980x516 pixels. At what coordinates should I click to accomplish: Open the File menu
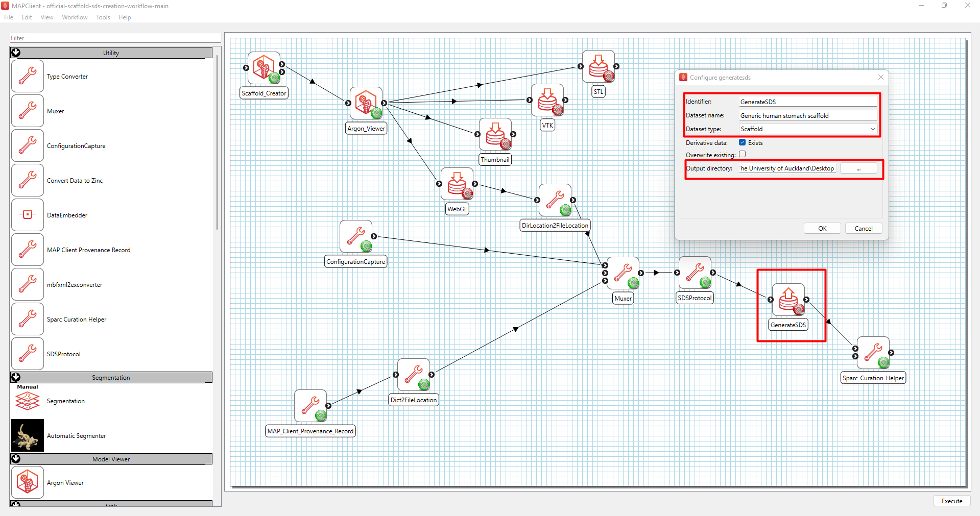(x=9, y=17)
